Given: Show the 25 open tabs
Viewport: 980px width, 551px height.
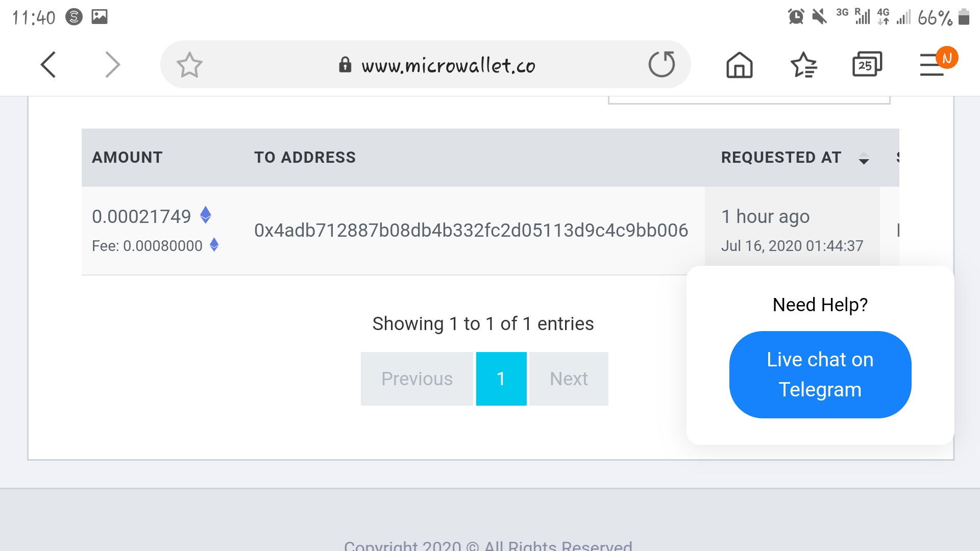Looking at the screenshot, I should (867, 64).
